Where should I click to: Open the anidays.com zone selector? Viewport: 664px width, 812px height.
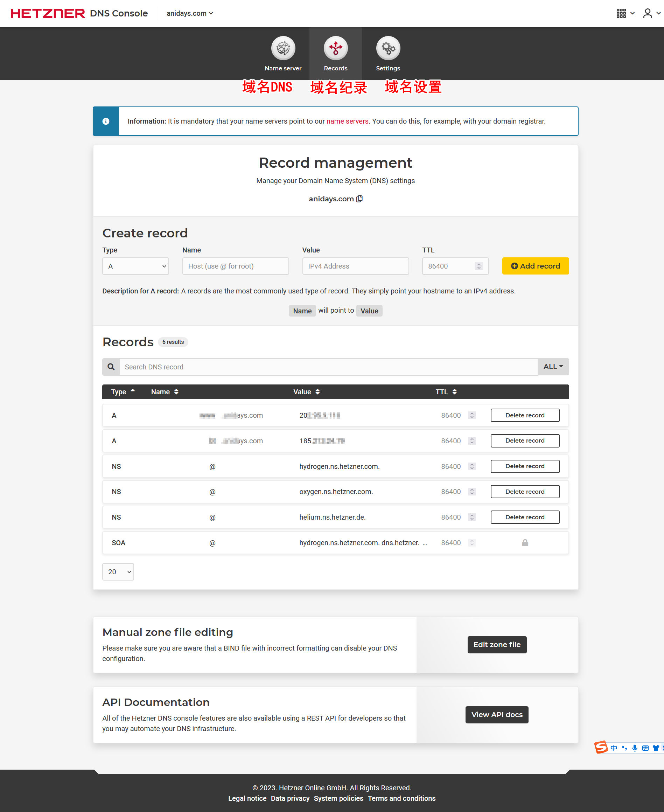190,13
